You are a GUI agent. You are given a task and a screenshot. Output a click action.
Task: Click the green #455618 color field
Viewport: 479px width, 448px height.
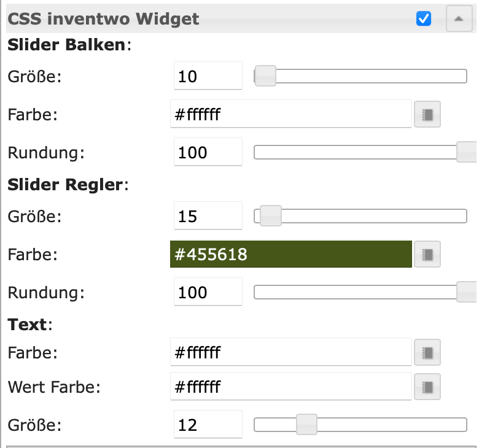pos(290,255)
